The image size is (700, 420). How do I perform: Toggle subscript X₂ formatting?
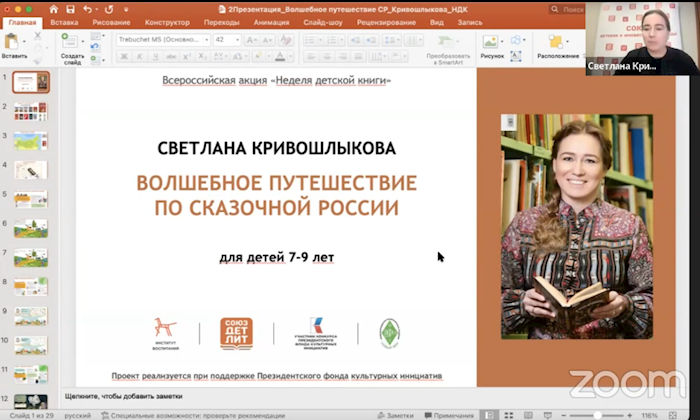203,57
